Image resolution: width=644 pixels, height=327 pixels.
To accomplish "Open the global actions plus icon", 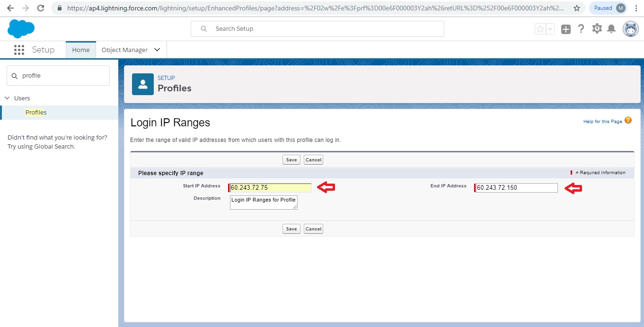I will click(x=566, y=29).
